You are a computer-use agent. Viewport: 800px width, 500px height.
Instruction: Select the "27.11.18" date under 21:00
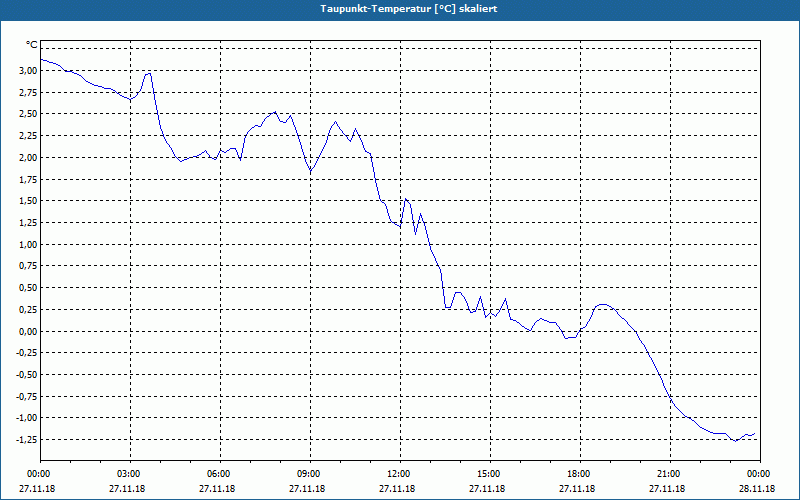(667, 489)
